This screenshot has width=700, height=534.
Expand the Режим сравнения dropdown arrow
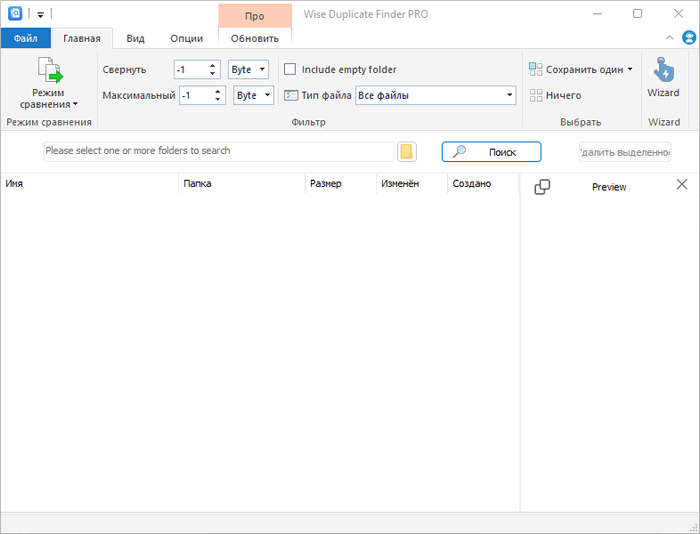point(75,104)
